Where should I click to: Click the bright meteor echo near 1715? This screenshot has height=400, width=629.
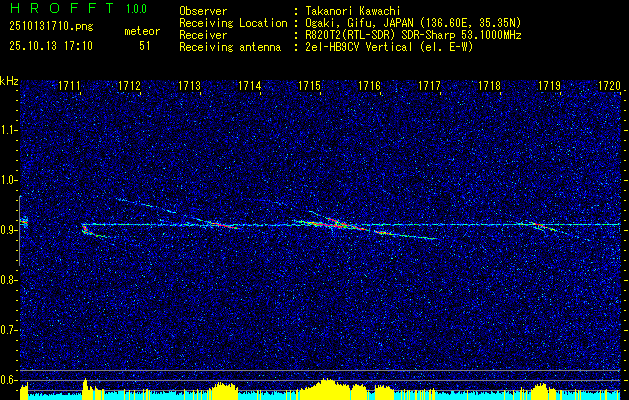pos(335,224)
